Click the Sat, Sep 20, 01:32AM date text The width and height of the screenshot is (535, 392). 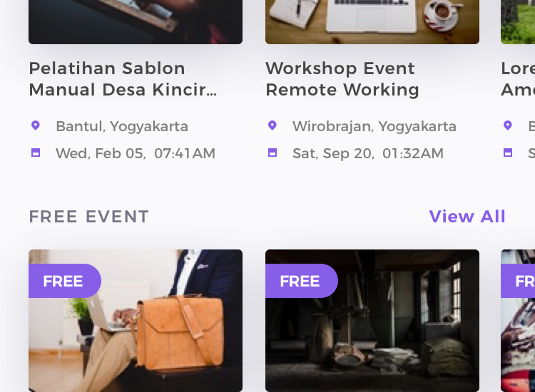368,153
